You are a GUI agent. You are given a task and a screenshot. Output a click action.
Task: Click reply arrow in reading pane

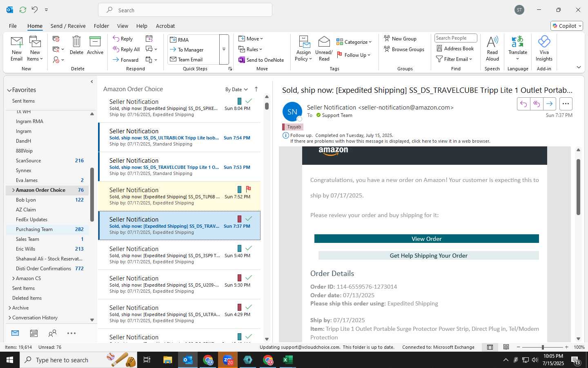coord(523,104)
